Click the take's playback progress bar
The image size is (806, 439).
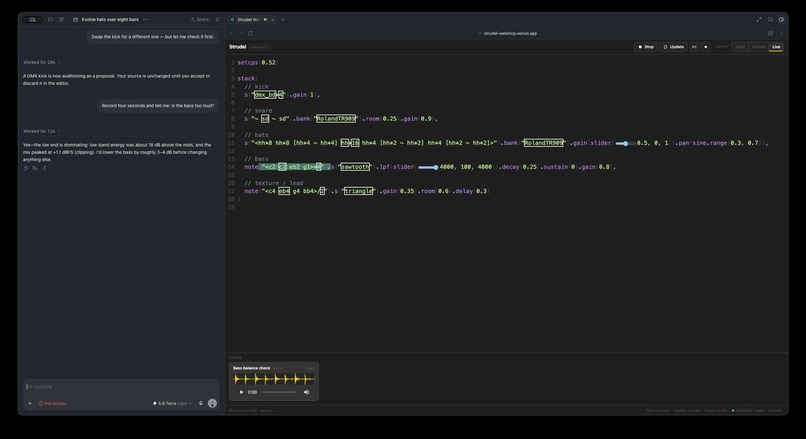click(x=279, y=392)
